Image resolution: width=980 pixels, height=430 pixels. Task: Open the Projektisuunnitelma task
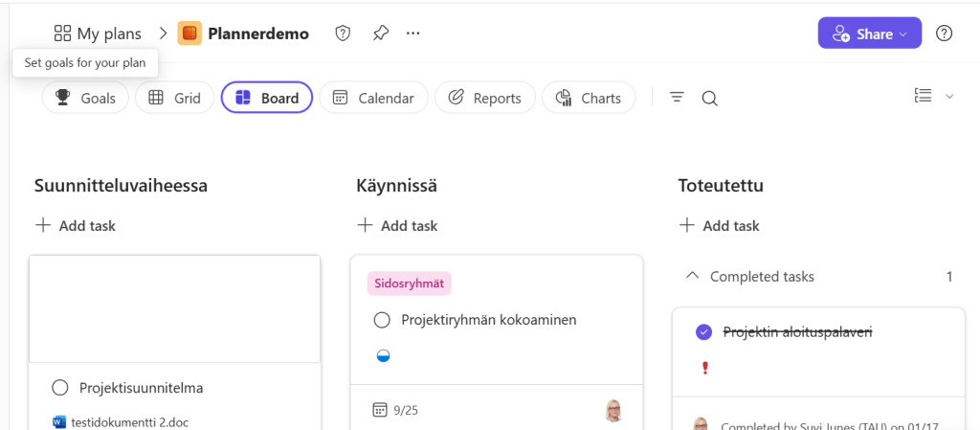[x=142, y=388]
